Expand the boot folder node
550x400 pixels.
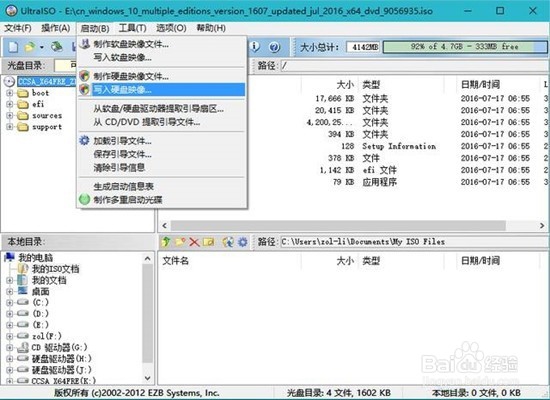coord(9,93)
